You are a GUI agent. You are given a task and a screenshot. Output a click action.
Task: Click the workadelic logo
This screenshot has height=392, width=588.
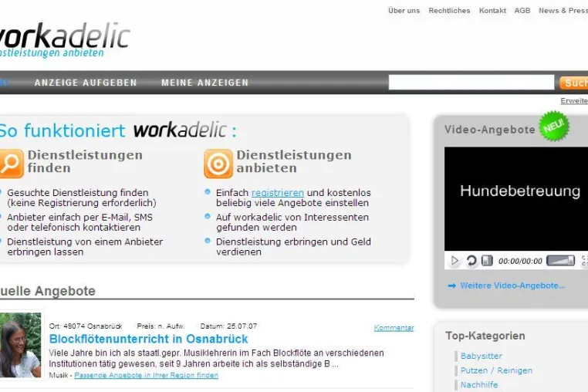coord(65,40)
